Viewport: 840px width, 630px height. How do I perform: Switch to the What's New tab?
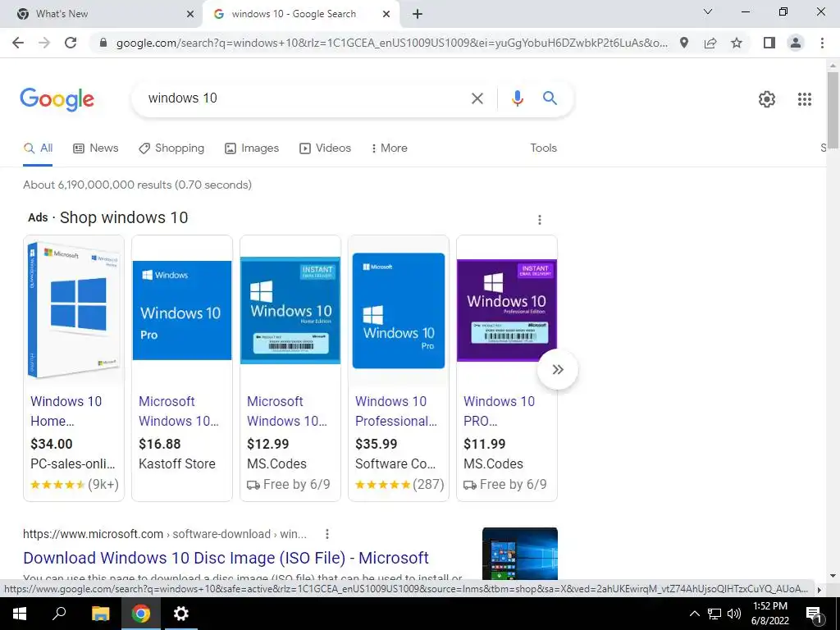(x=102, y=14)
